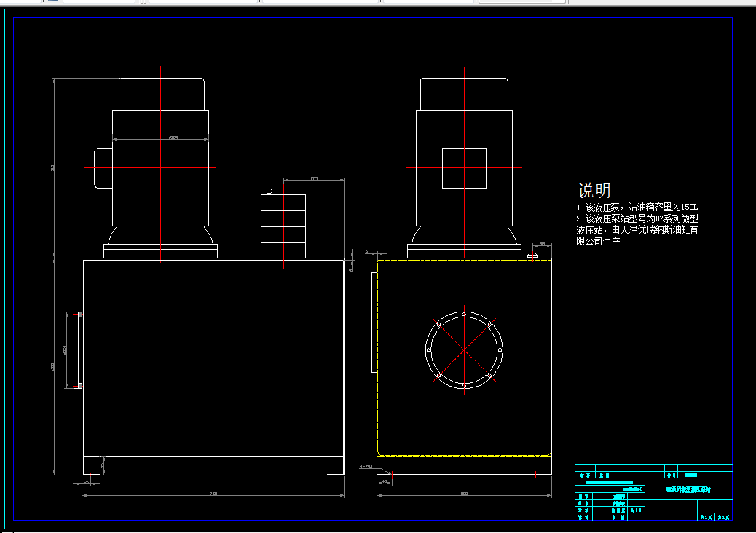Pick the stacked filter block on tank top
This screenshot has height=533, width=756.
(283, 226)
